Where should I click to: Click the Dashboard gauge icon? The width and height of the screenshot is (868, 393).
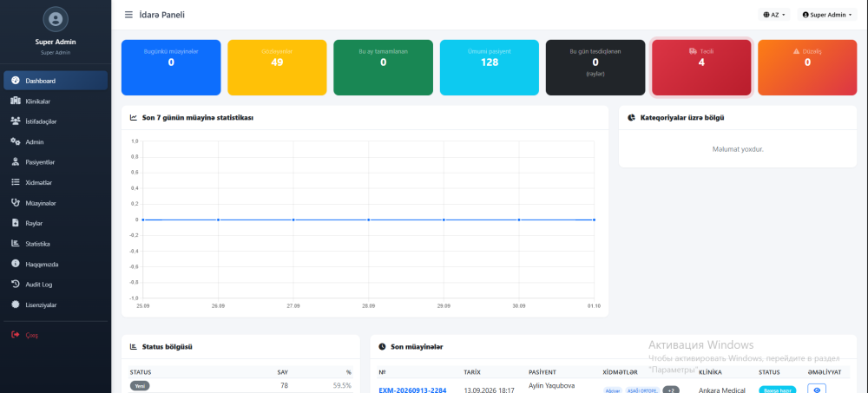tap(16, 81)
